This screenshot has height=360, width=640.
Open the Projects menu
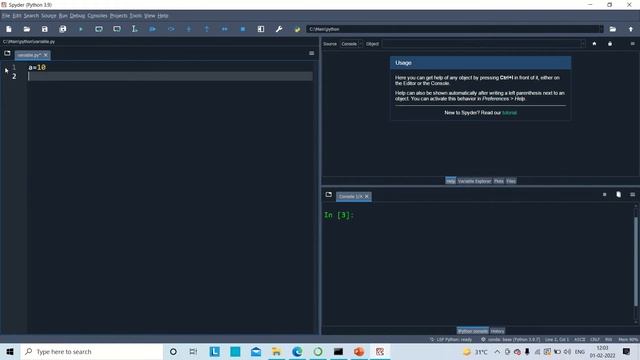(x=118, y=16)
